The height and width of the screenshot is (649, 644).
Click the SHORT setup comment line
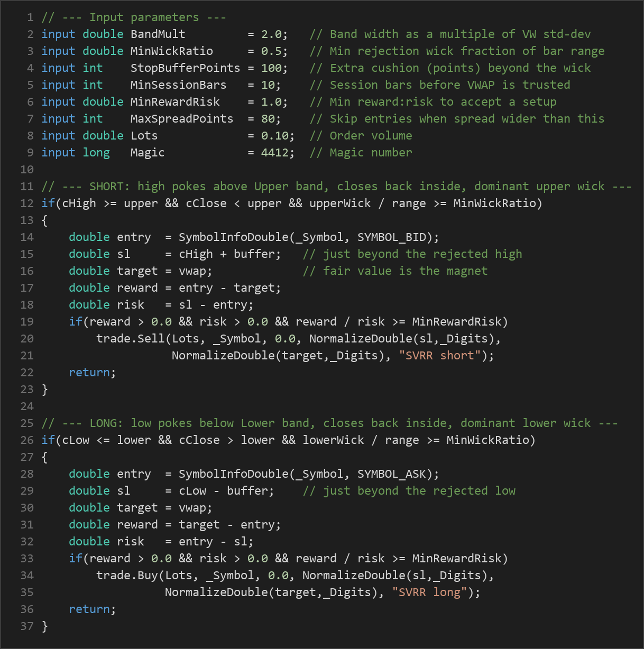click(336, 187)
